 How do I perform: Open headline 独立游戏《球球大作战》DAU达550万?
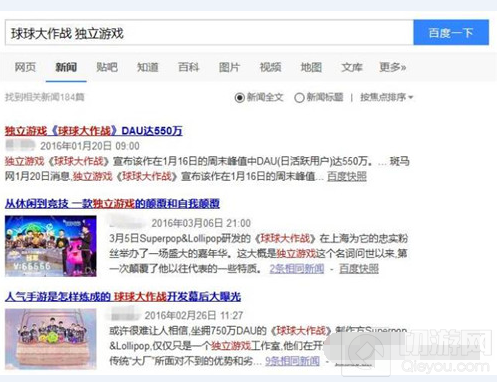[94, 131]
